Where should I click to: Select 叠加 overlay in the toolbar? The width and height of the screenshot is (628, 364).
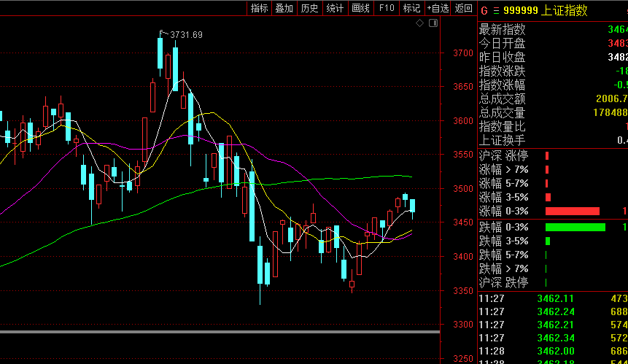click(x=284, y=9)
